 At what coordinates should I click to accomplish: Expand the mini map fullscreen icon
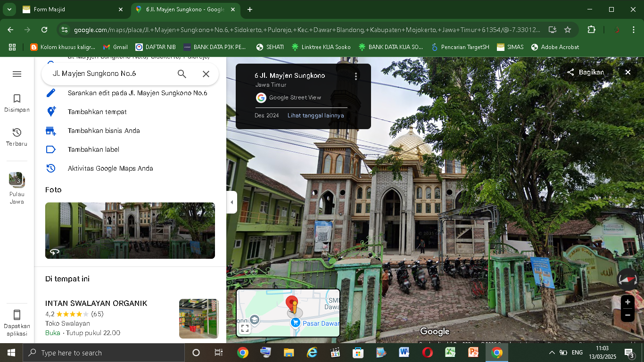(x=245, y=329)
